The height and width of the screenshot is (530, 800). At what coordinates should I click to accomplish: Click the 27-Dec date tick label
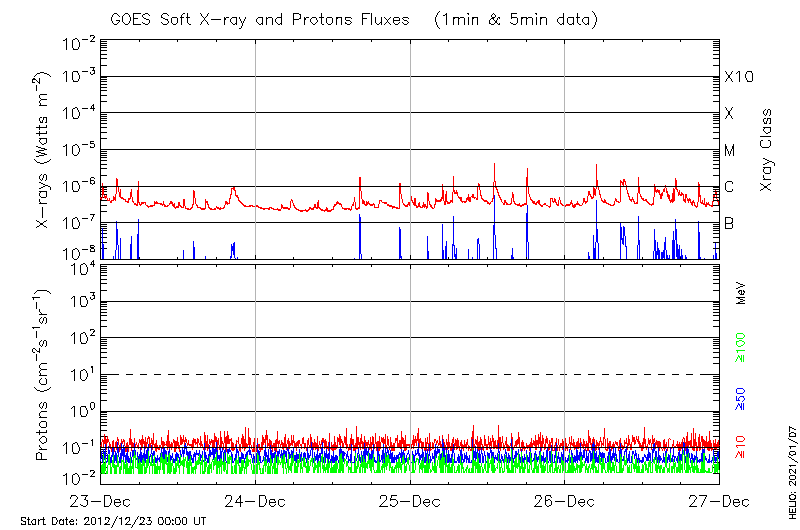point(718,500)
